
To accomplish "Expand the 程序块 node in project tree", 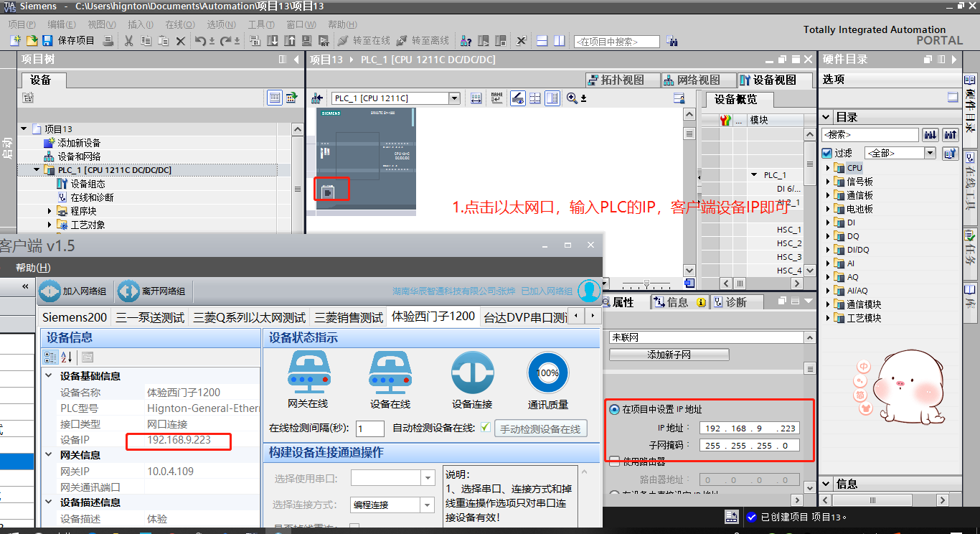I will 50,211.
